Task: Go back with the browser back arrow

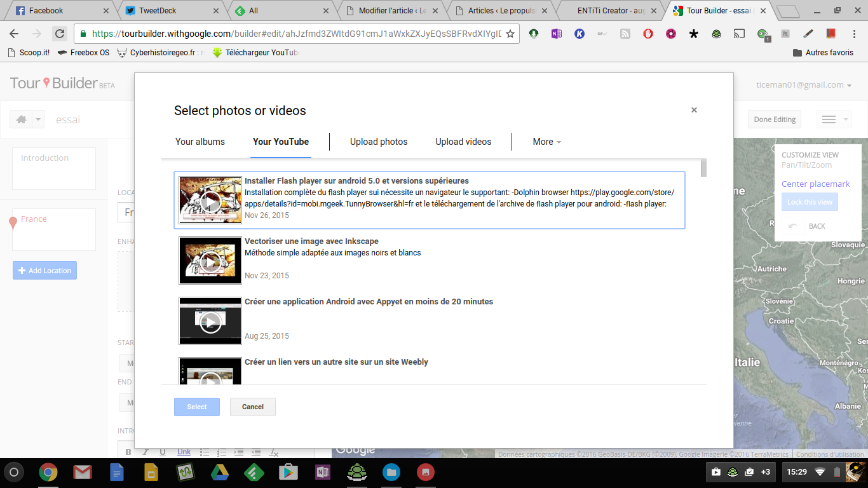Action: coord(14,34)
